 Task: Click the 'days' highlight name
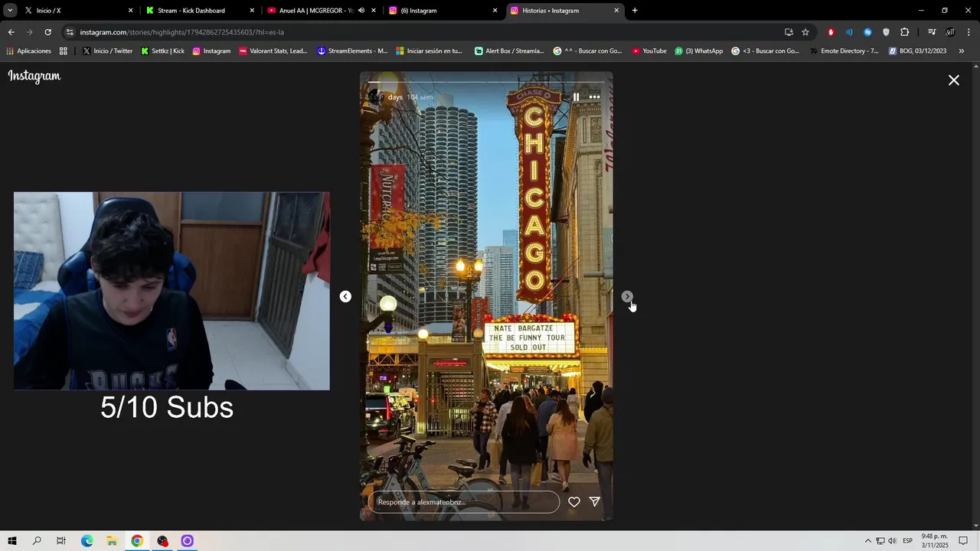pyautogui.click(x=395, y=97)
